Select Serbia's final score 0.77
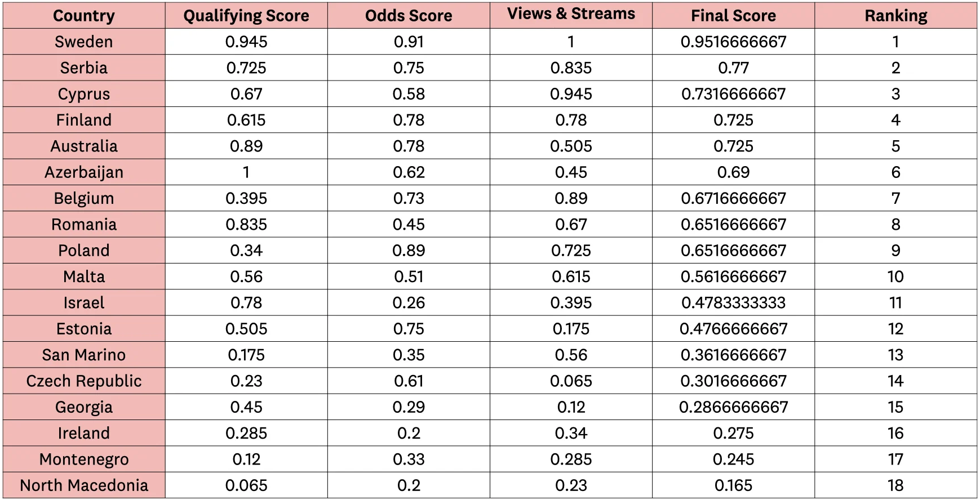Screen dimensions: 980x500 pos(733,68)
